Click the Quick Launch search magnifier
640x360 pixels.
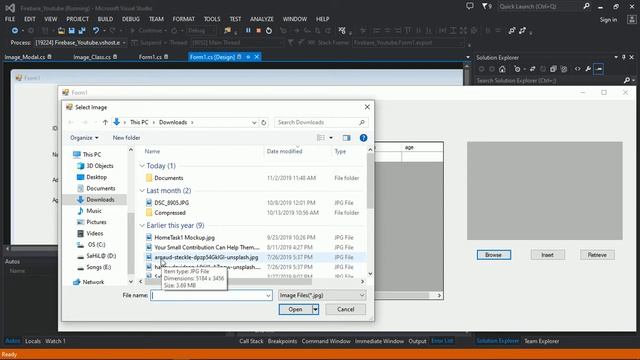coord(586,6)
